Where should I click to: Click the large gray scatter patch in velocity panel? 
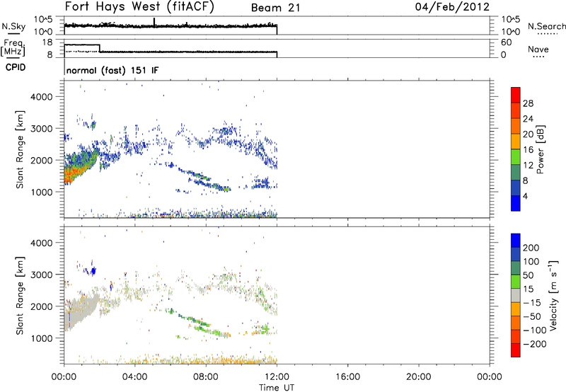[x=80, y=311]
